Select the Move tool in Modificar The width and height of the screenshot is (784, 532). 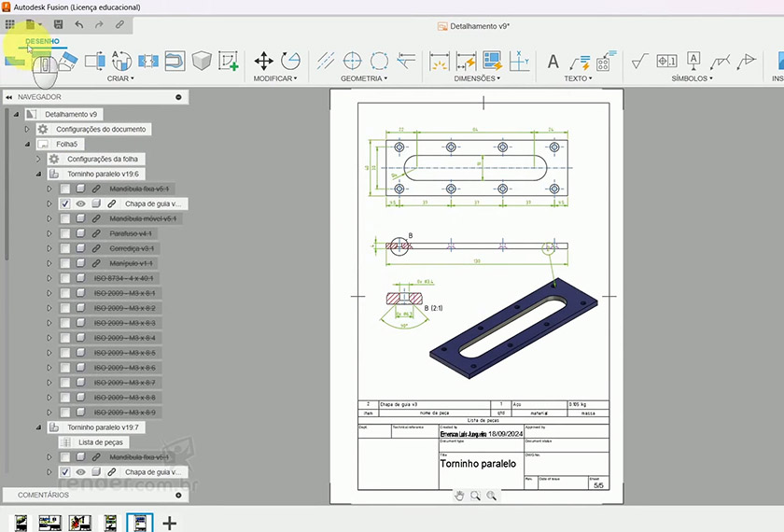click(264, 62)
